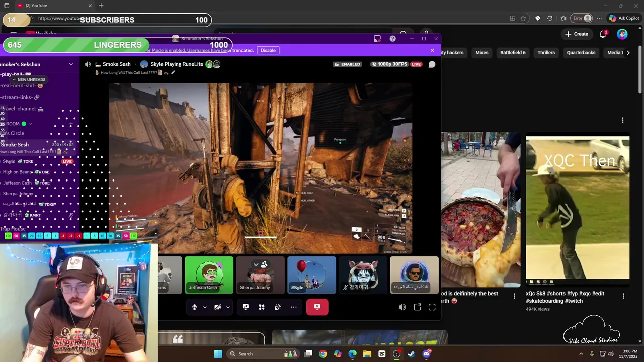Select YouTube Mixes filter chip
This screenshot has width=644, height=362.
pos(482,53)
